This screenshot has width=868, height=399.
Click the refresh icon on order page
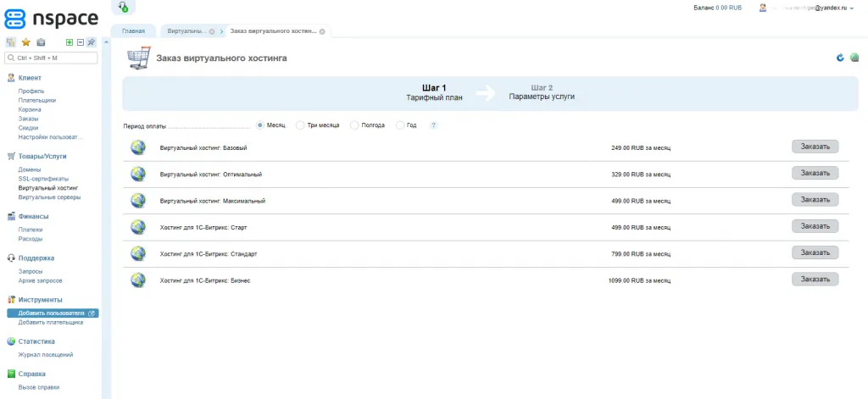pos(840,58)
